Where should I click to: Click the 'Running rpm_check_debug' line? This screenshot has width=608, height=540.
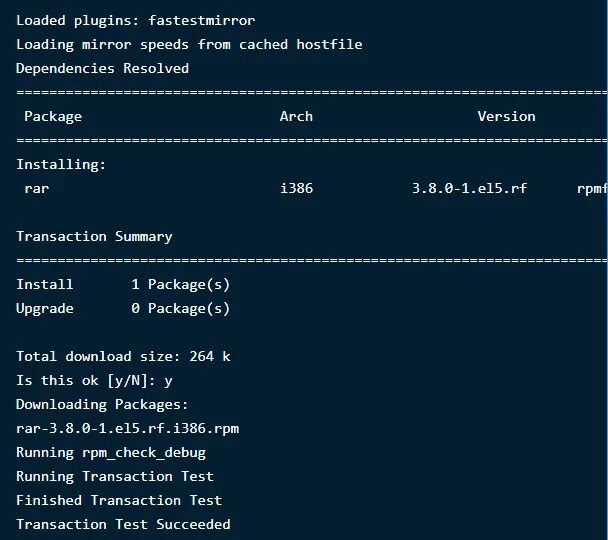click(x=111, y=452)
